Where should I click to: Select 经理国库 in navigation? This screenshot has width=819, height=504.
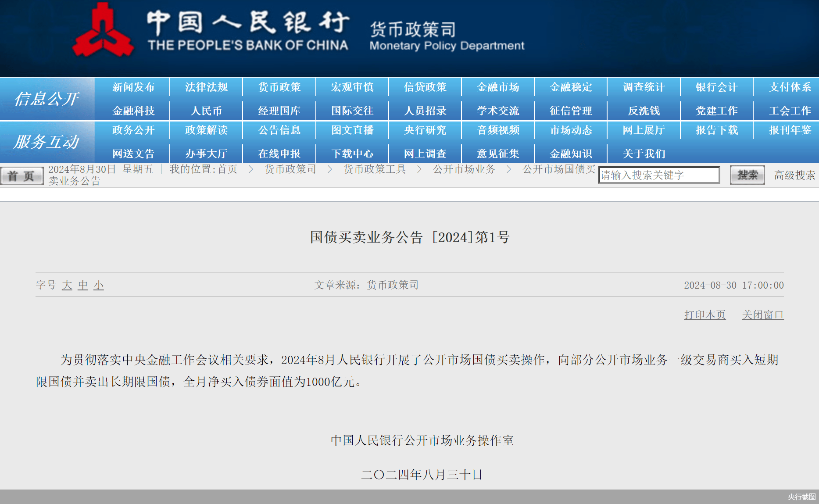click(279, 111)
